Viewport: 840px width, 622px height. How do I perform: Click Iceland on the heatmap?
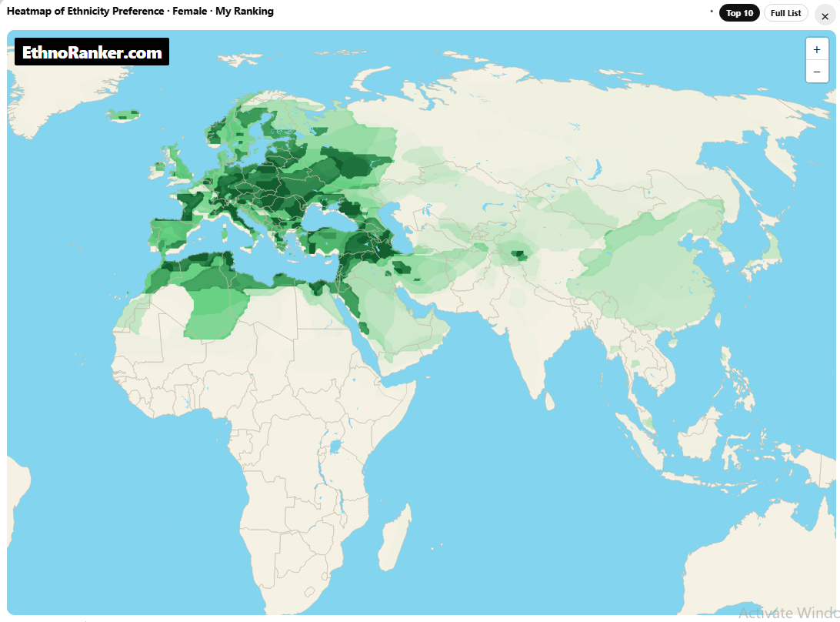(124, 115)
